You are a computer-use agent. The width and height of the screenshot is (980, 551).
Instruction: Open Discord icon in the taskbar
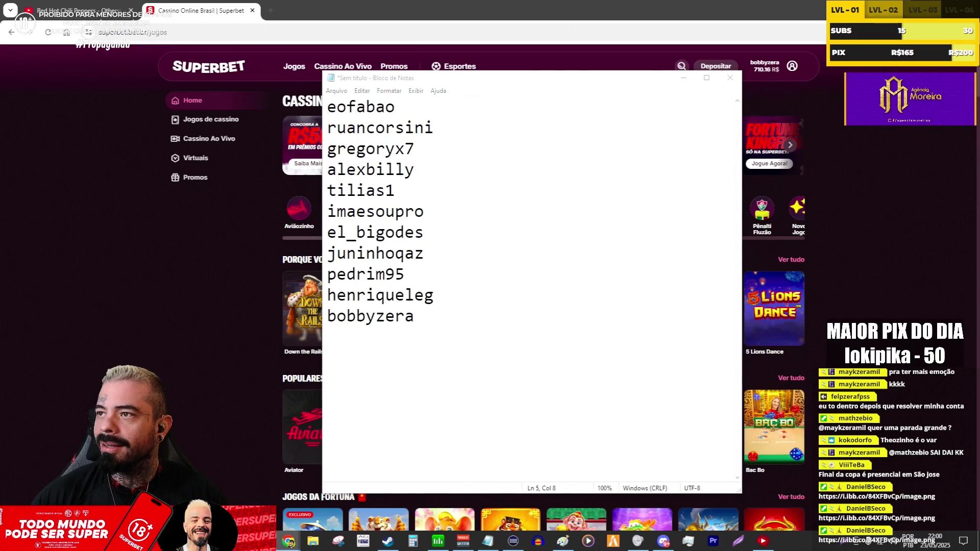coord(663,541)
